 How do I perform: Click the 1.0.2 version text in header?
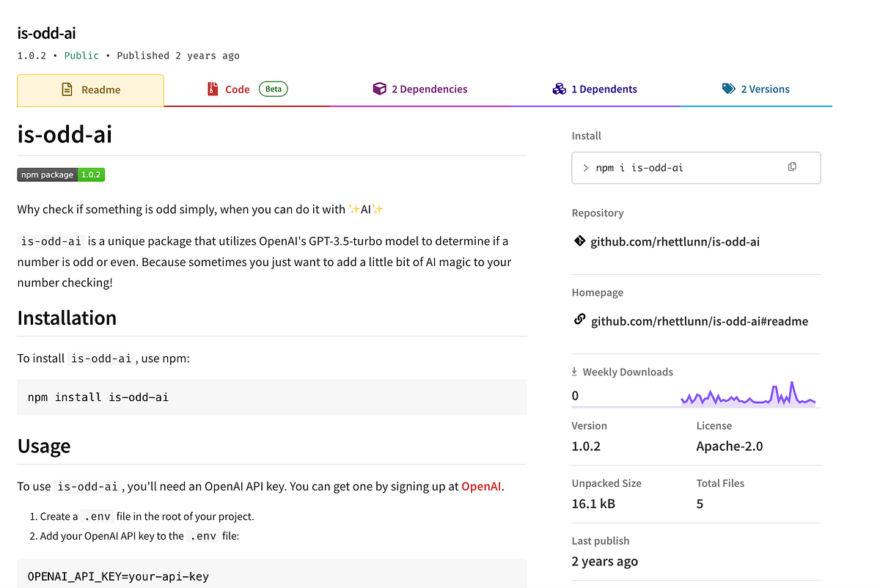click(32, 55)
